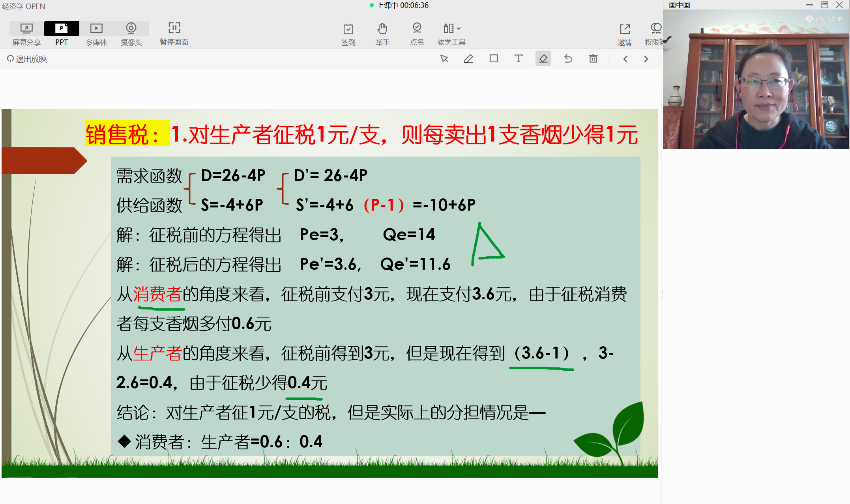Switch to PPT tab

point(62,34)
